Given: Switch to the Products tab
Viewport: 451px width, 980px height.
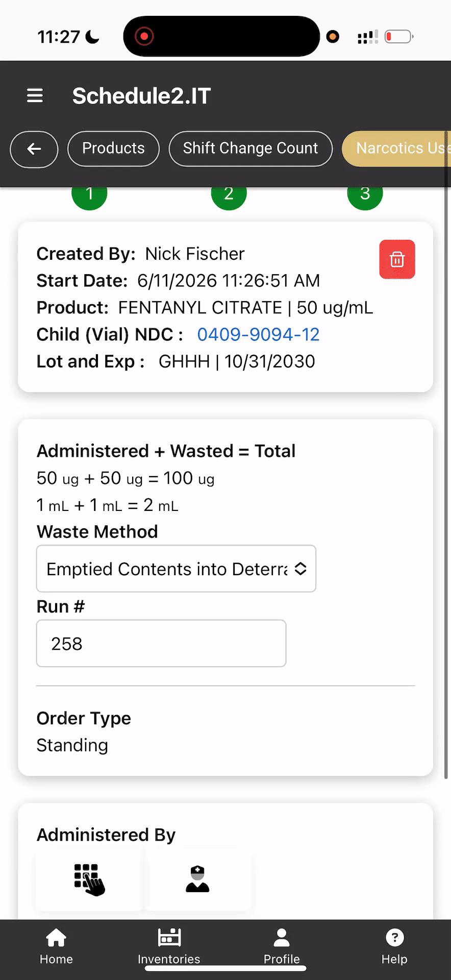Looking at the screenshot, I should [113, 149].
